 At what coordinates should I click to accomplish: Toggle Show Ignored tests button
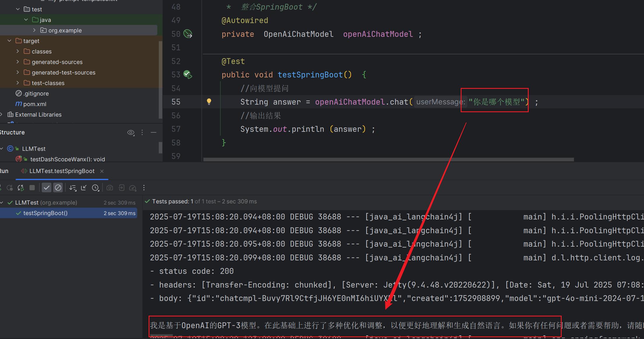point(58,188)
